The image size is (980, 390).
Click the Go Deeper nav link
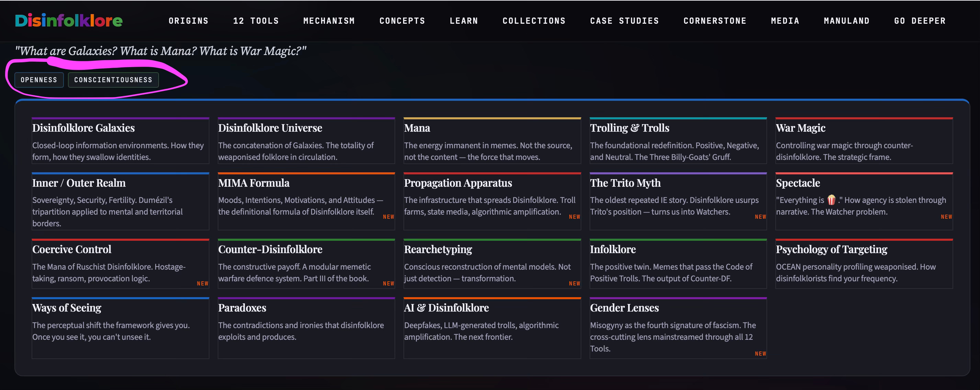pos(920,21)
